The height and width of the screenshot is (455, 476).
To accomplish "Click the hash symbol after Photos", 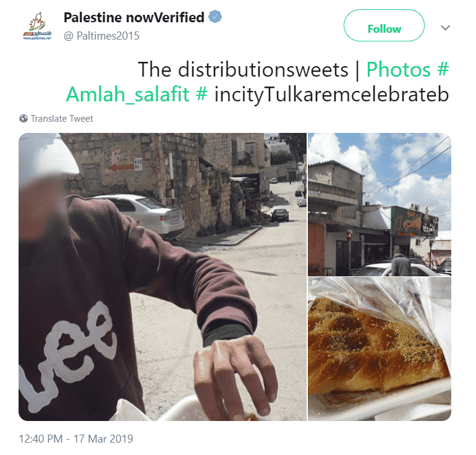I will point(443,69).
